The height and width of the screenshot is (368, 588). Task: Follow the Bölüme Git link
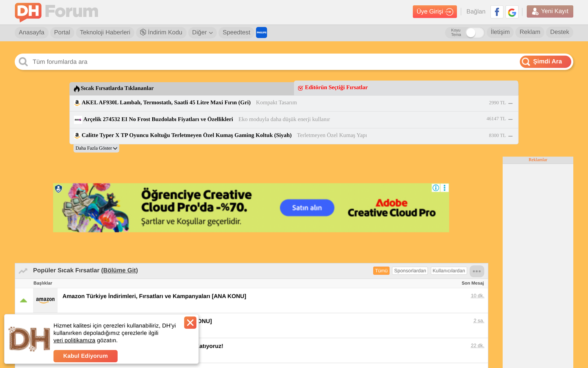(x=120, y=270)
